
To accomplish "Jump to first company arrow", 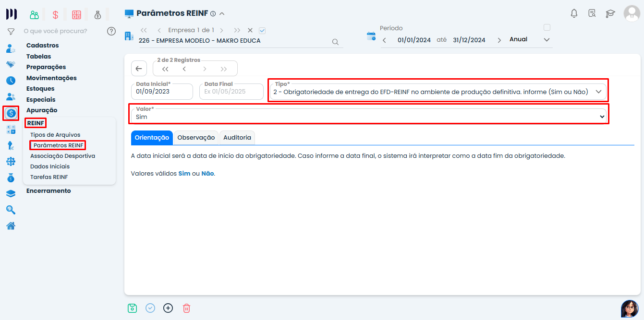I will coord(144,30).
